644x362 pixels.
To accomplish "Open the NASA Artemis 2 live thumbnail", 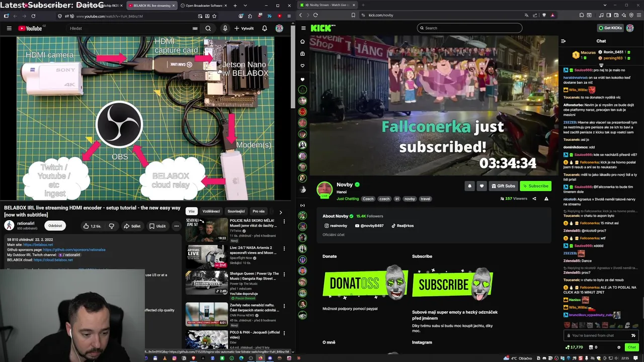I will [x=207, y=257].
